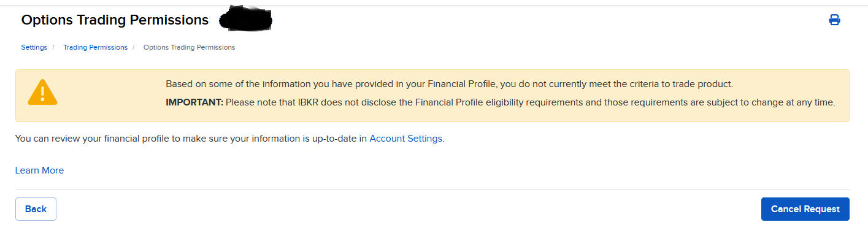
Task: Click the Cancel Request button
Action: pos(805,209)
